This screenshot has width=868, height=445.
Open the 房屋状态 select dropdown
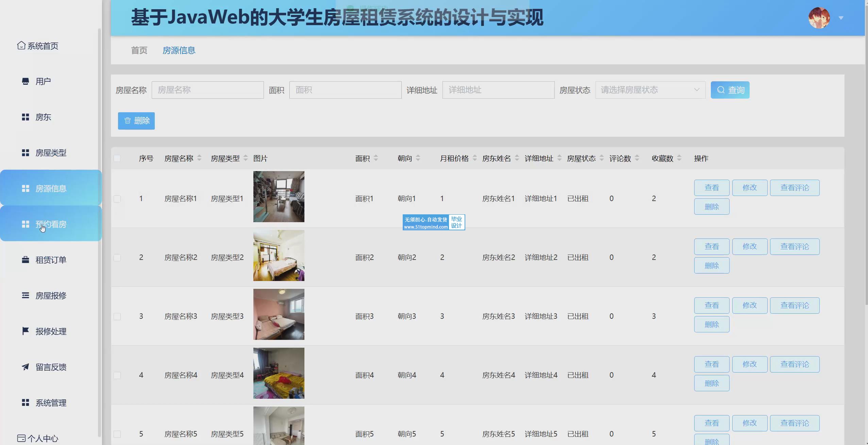(x=650, y=90)
